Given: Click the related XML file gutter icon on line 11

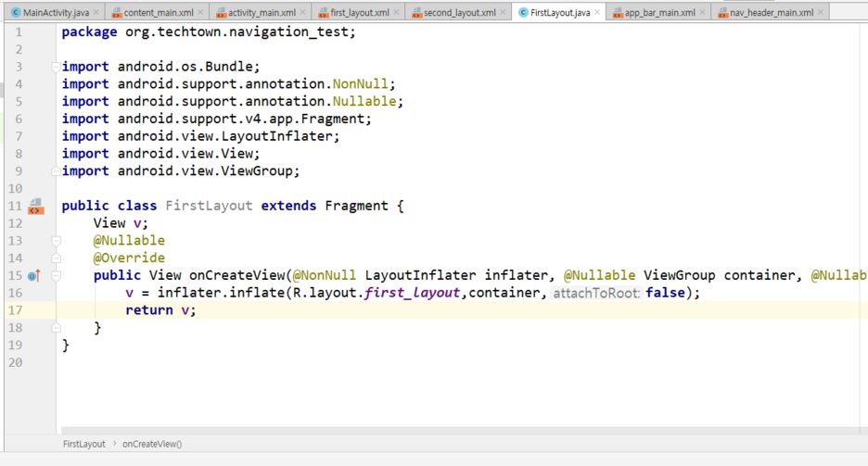Looking at the screenshot, I should (x=36, y=207).
